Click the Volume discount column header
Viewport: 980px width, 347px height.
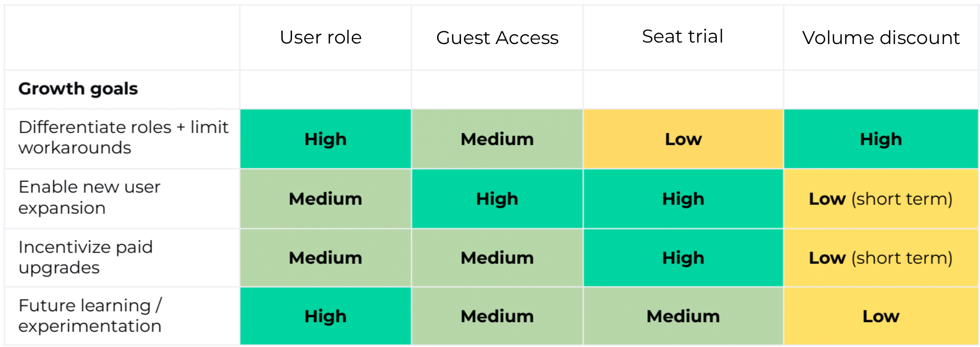(881, 38)
